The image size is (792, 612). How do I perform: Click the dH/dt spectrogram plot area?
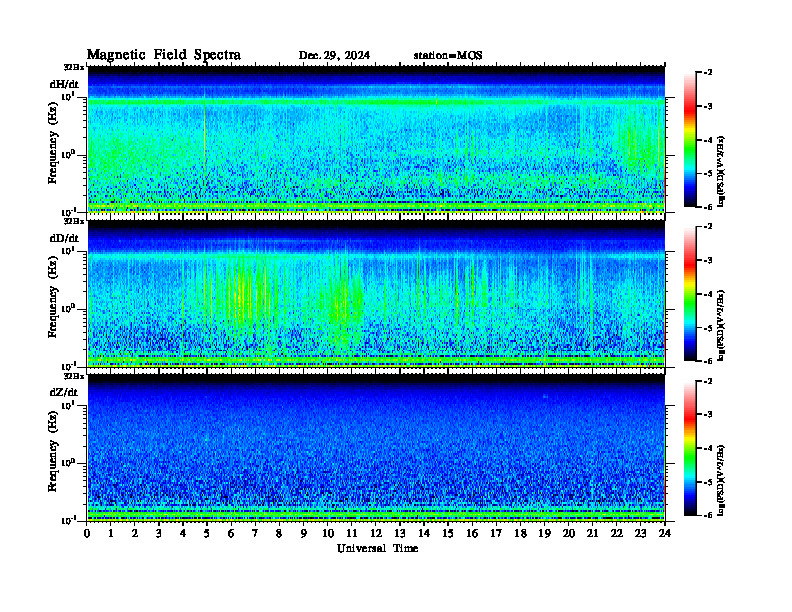[376, 139]
